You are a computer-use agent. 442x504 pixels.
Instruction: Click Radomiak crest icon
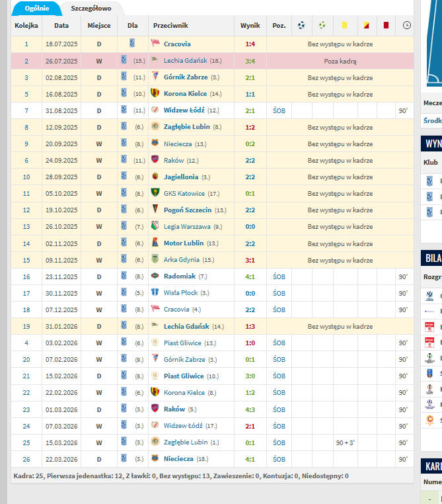[155, 275]
